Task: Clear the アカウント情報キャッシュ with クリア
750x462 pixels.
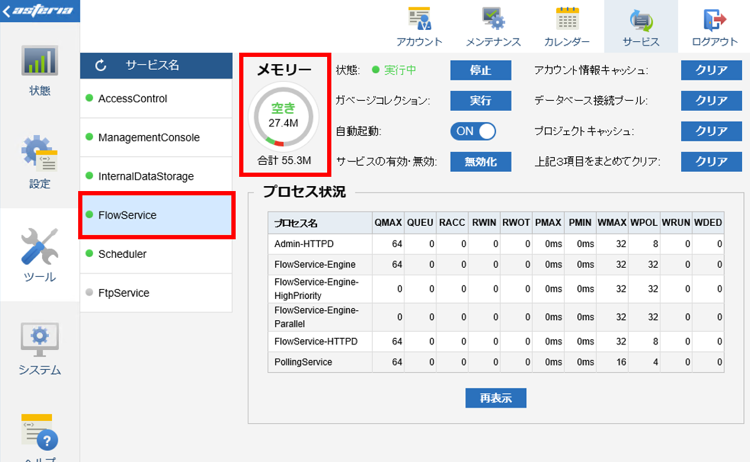Action: click(712, 70)
